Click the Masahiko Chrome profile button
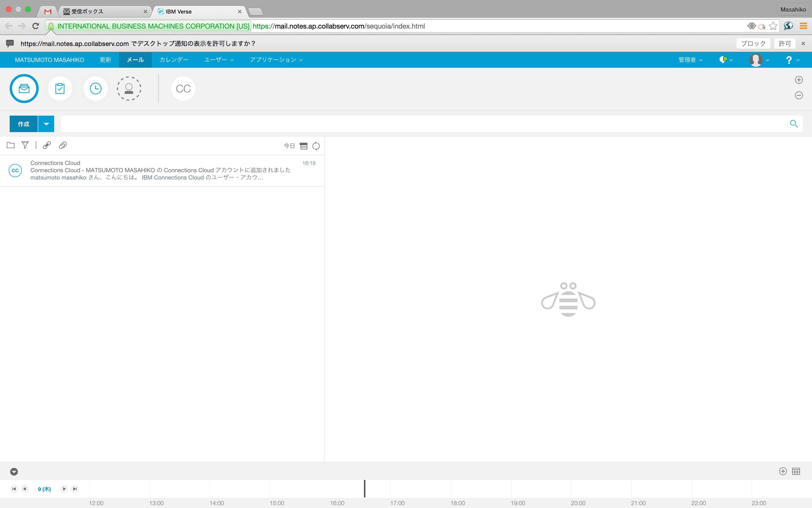The image size is (812, 508). 793,9
